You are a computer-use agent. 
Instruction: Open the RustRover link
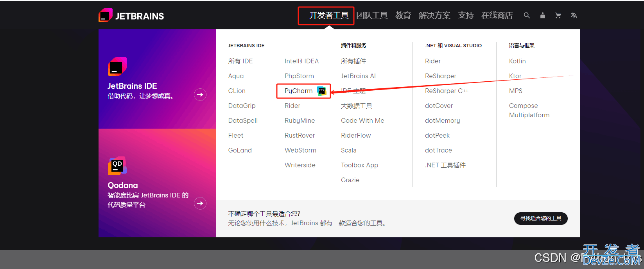(x=300, y=135)
